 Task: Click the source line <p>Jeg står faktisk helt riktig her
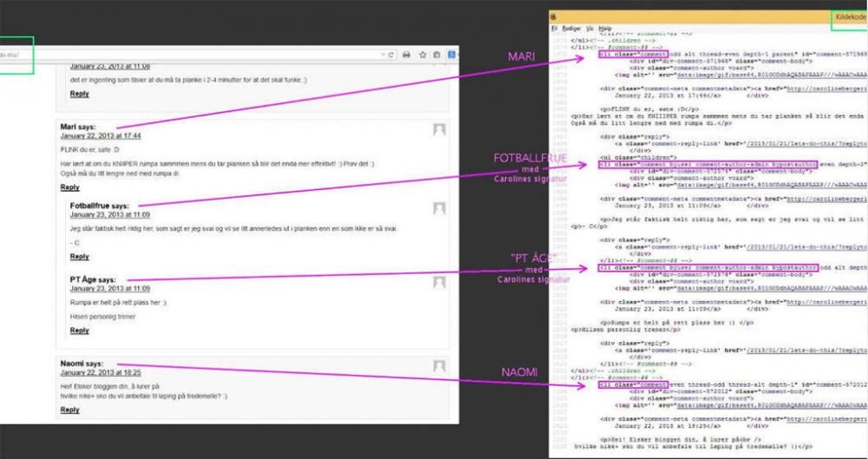click(x=734, y=220)
